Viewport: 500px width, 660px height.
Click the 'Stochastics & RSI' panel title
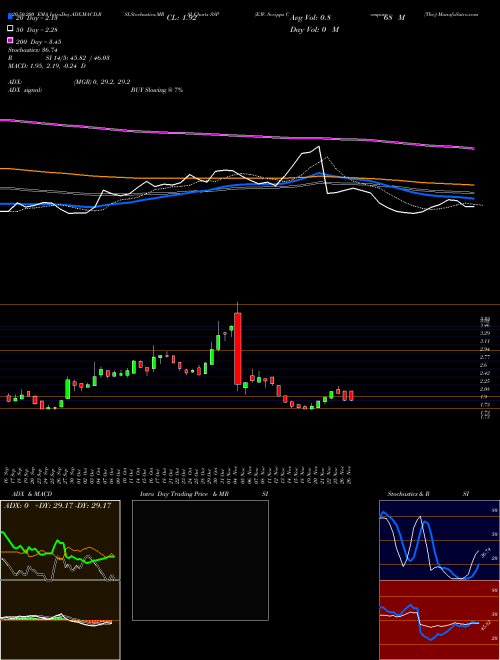pos(428,494)
